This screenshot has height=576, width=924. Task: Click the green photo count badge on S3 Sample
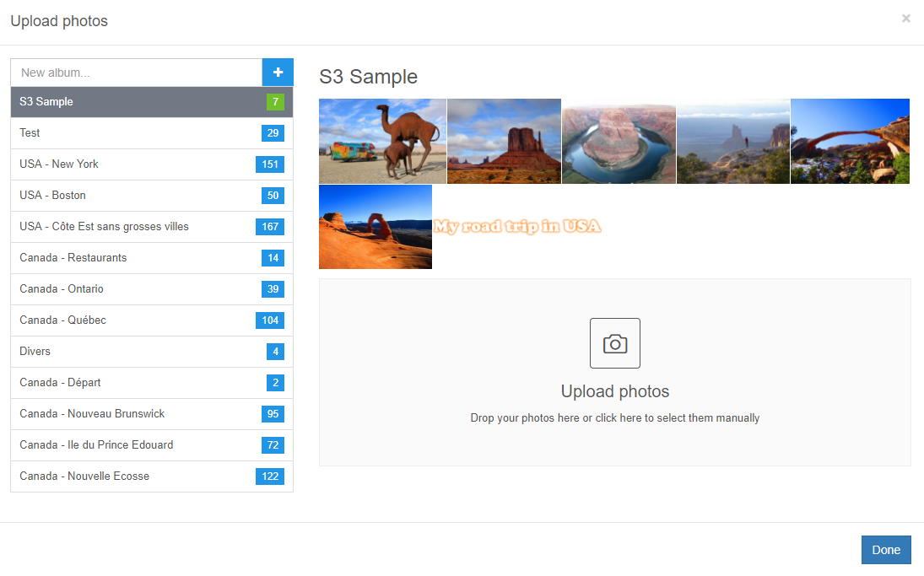(276, 101)
